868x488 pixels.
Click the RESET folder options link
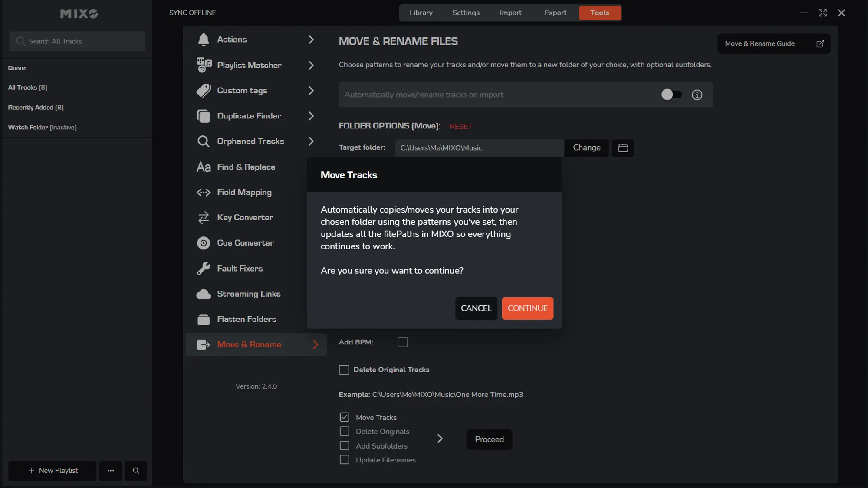(460, 127)
